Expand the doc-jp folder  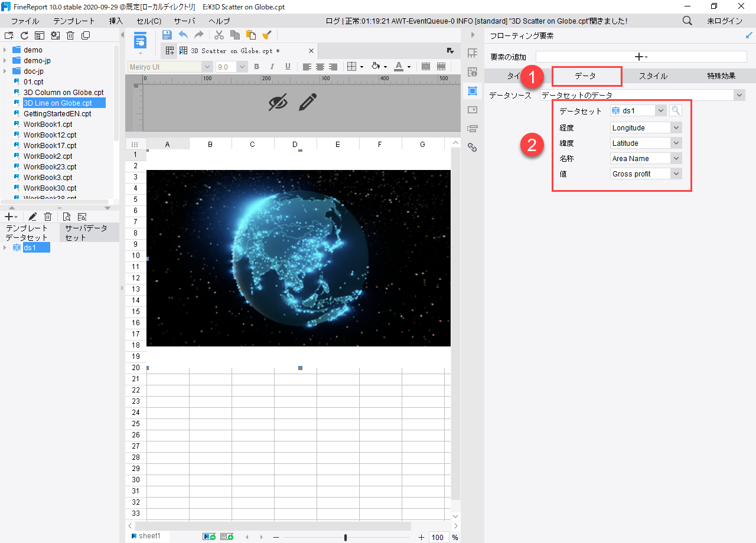pos(5,71)
